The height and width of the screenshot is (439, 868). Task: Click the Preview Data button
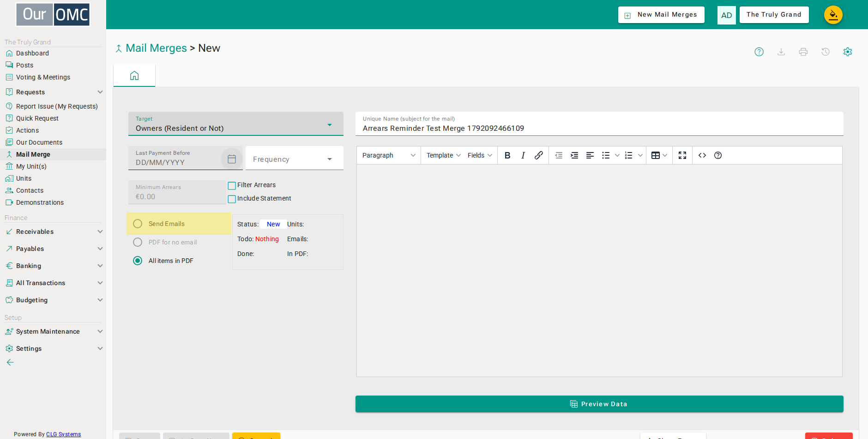(599, 404)
